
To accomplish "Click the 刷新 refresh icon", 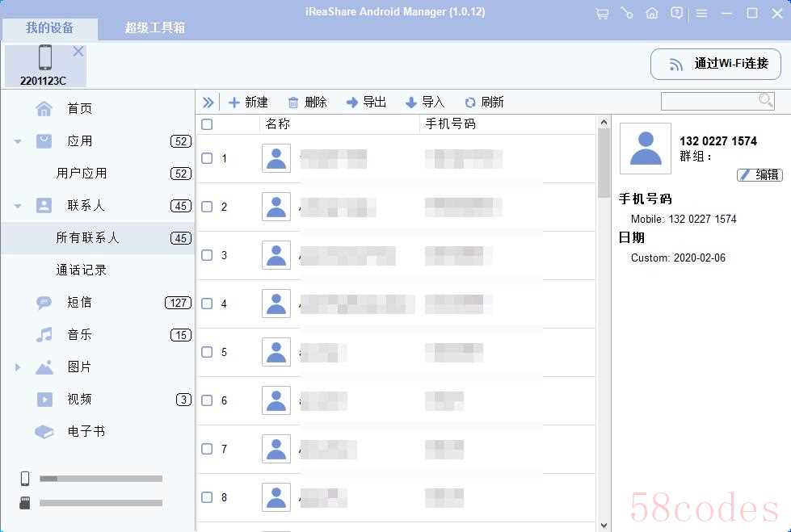I will pos(470,103).
